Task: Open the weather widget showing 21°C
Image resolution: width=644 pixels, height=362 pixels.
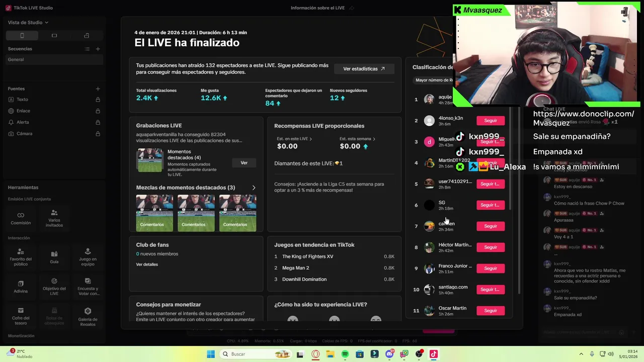Action: tap(19, 354)
